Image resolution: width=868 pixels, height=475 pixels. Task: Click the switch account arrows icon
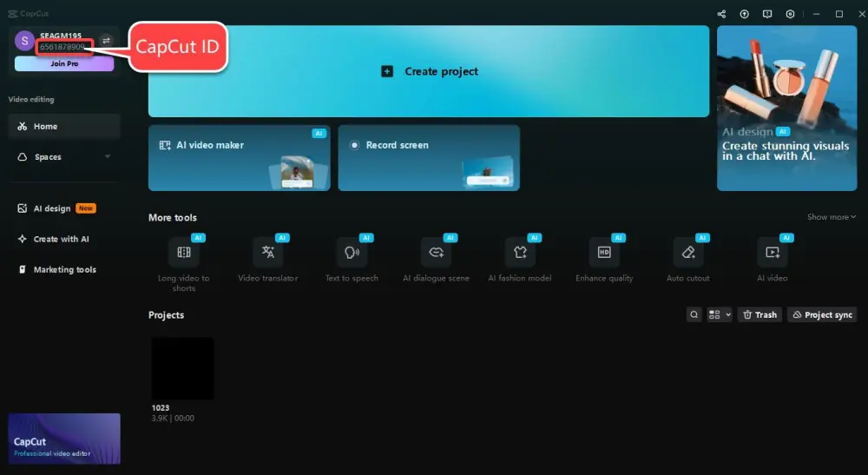(x=106, y=41)
